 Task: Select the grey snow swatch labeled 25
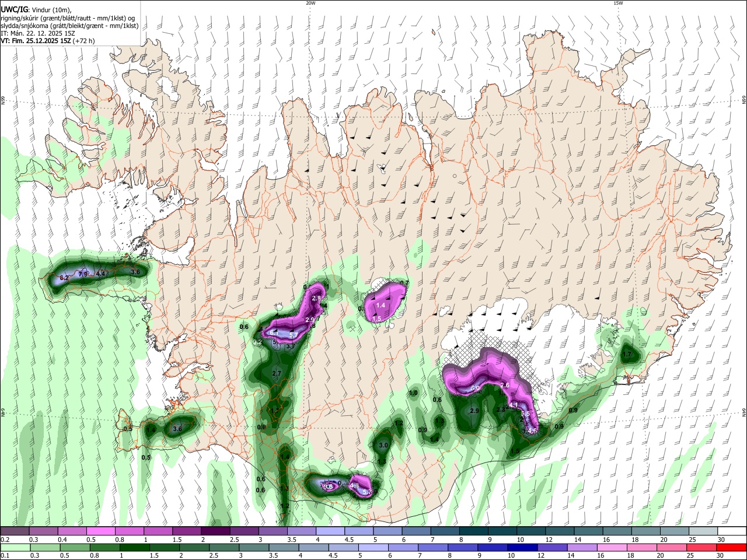[x=703, y=531]
